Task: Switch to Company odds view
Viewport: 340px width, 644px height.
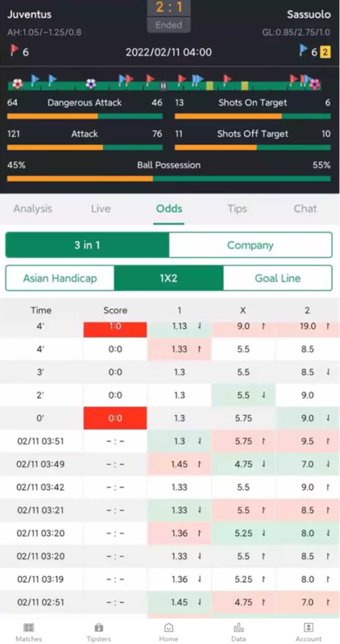Action: point(250,245)
